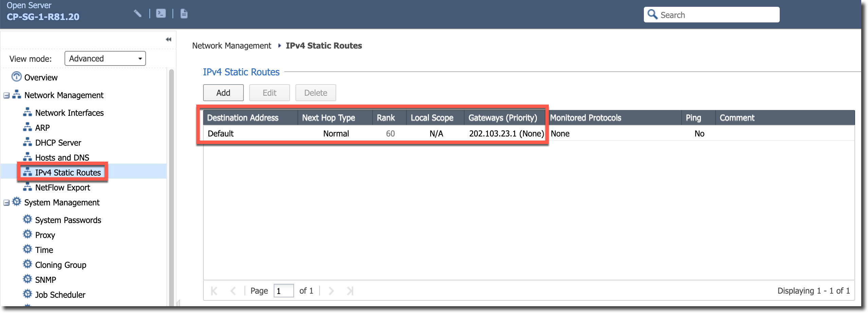Image resolution: width=868 pixels, height=313 pixels.
Task: Click the Add button for static routes
Action: 223,93
